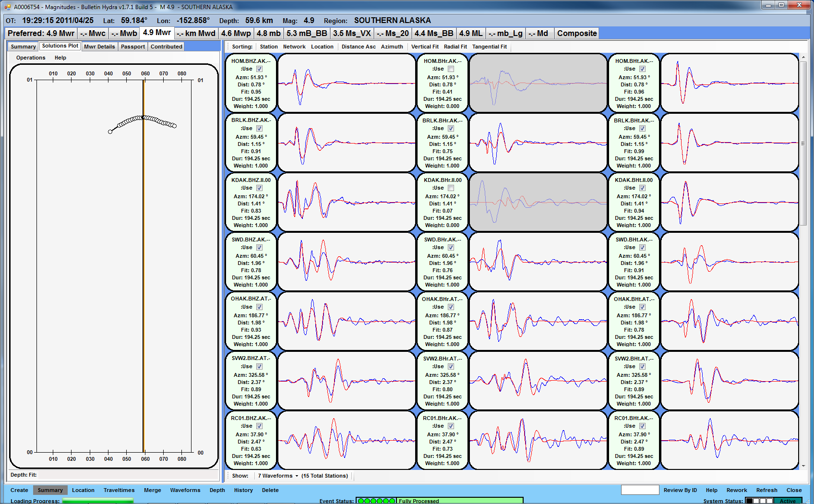The image size is (814, 504).
Task: Click the KDAK.BHZ.II.00 waveform plot
Action: tap(347, 202)
